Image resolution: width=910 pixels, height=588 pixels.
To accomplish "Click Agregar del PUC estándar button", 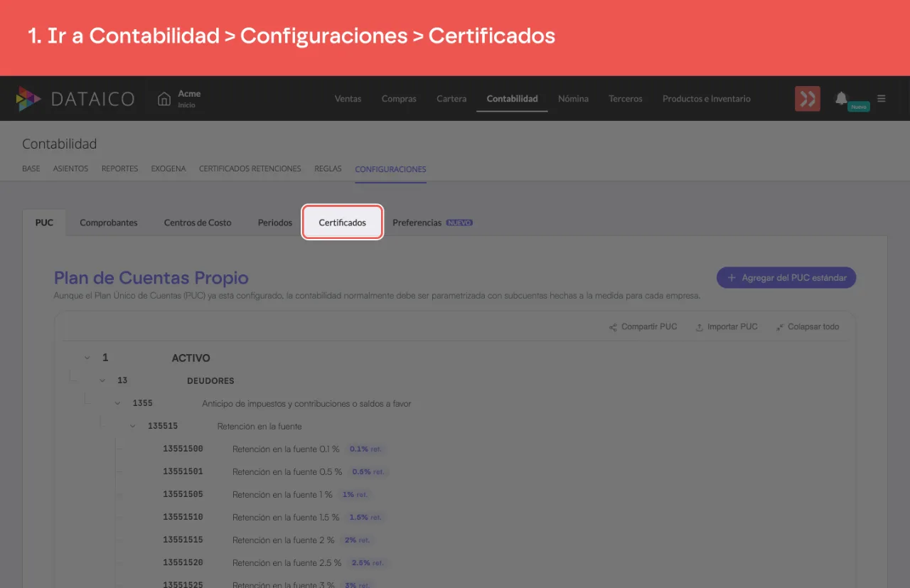I will (786, 278).
